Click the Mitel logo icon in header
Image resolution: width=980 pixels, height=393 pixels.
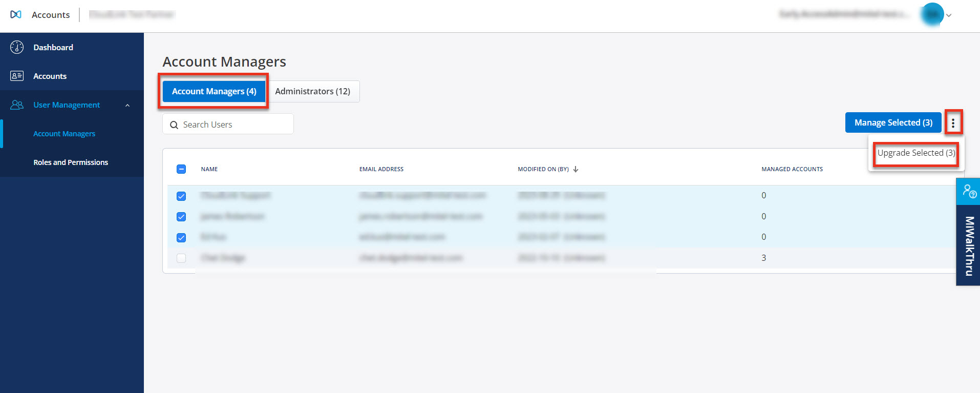16,14
